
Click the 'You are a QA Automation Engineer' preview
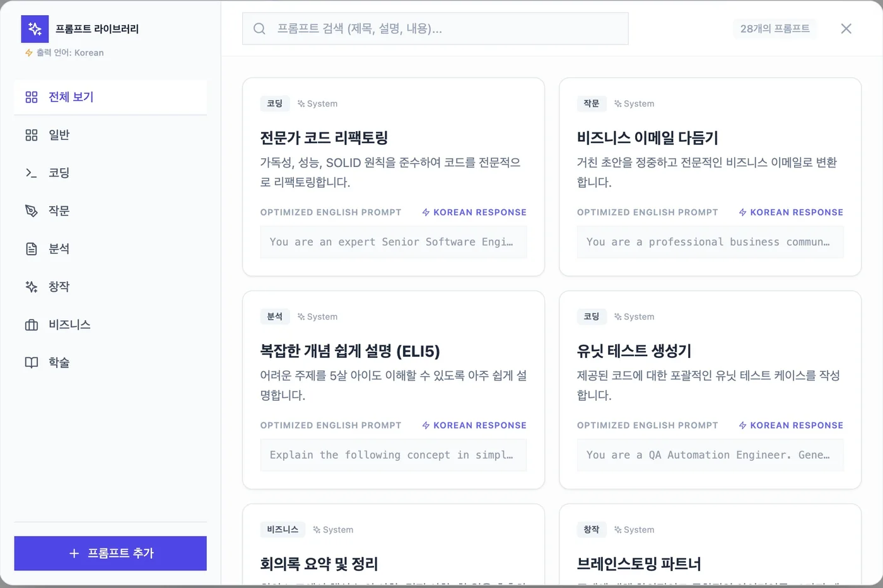[710, 455]
